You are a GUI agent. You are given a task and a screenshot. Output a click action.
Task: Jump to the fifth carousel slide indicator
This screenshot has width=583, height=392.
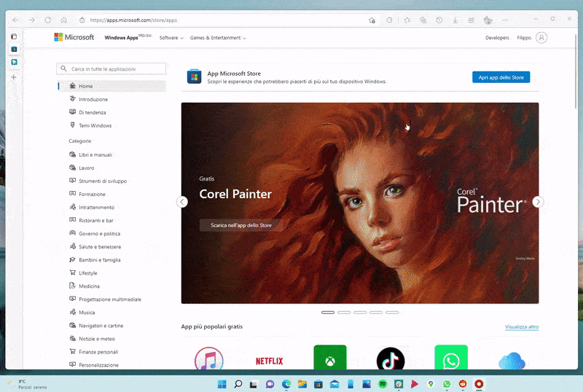[392, 313]
